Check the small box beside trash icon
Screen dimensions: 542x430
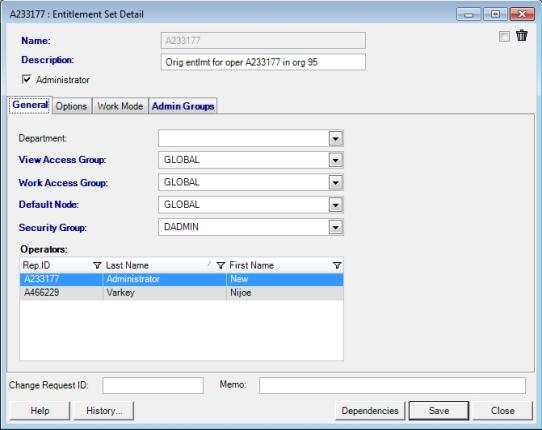click(504, 36)
